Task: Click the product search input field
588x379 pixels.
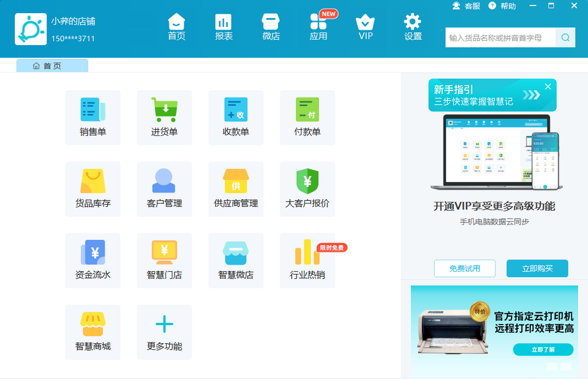Action: [500, 38]
